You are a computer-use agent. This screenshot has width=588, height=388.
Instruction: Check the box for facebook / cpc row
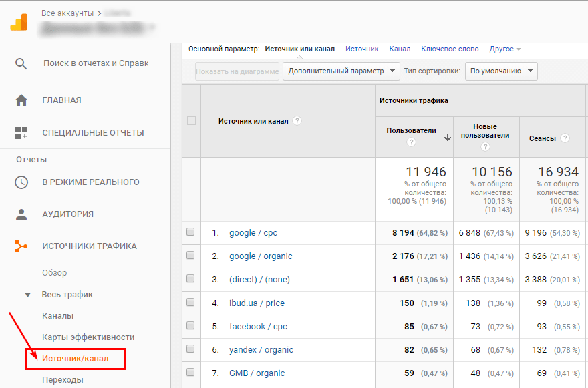click(190, 325)
